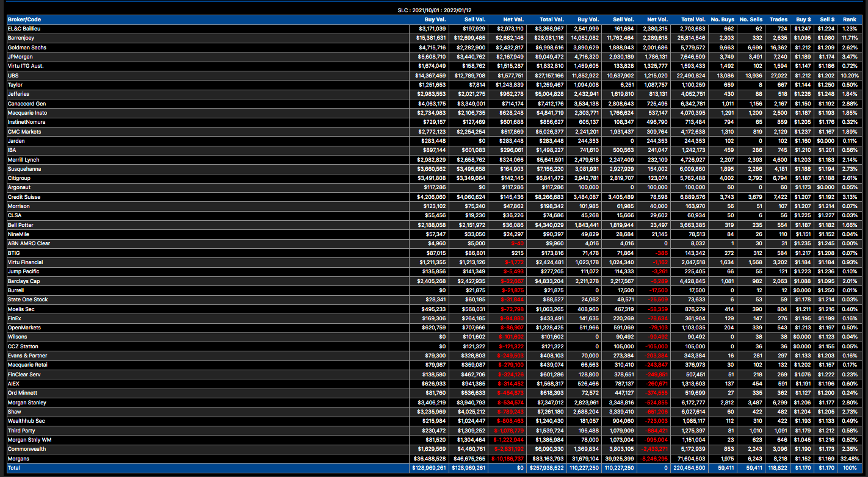Select the Commonwealth broker row
The height and width of the screenshot is (477, 868).
[433, 449]
